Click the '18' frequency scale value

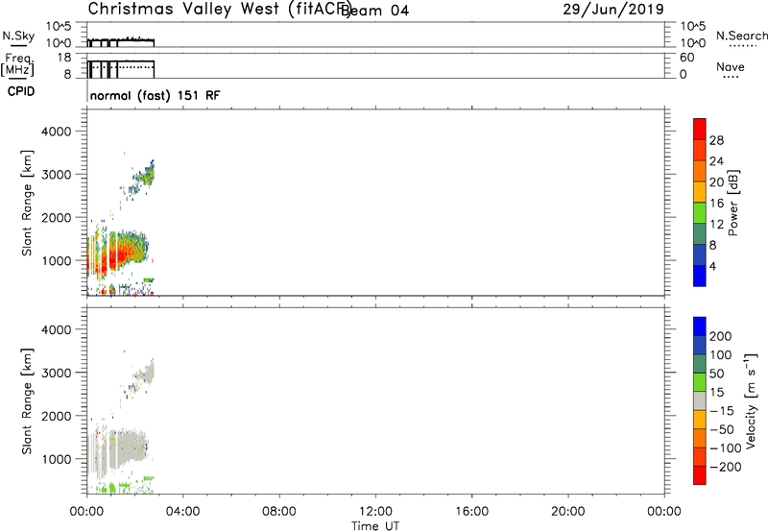coord(63,58)
